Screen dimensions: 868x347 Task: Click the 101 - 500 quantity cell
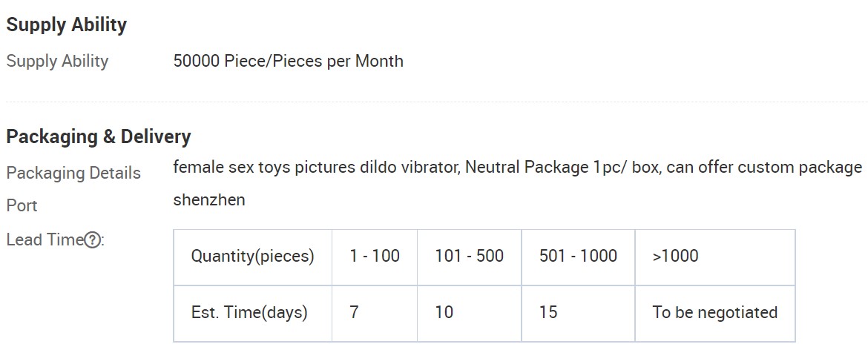470,257
